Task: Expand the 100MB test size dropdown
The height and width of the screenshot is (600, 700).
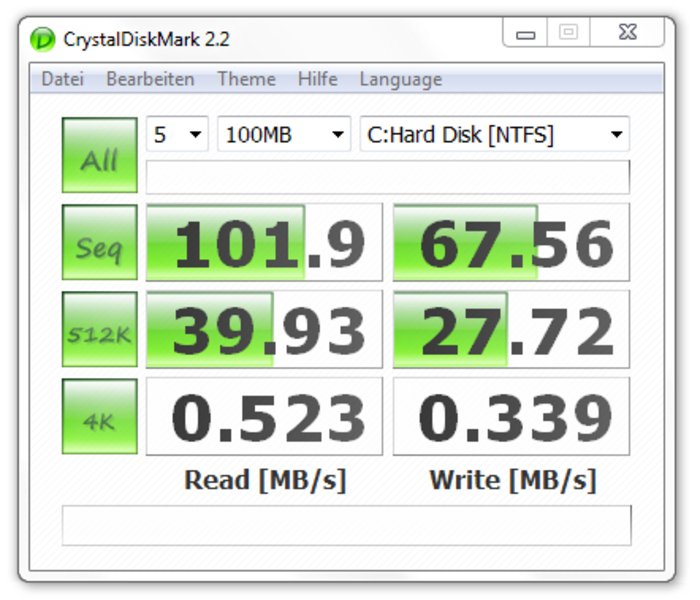Action: (284, 134)
